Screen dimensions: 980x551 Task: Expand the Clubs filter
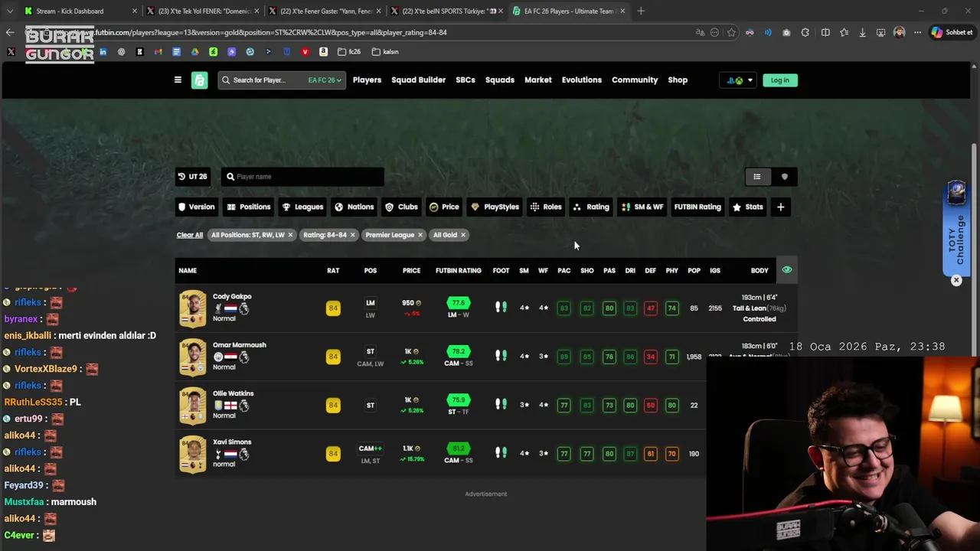point(402,207)
